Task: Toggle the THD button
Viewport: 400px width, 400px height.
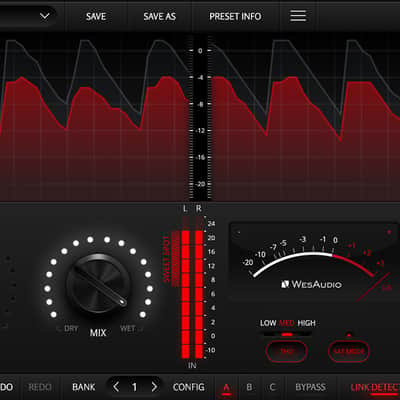Action: [286, 351]
